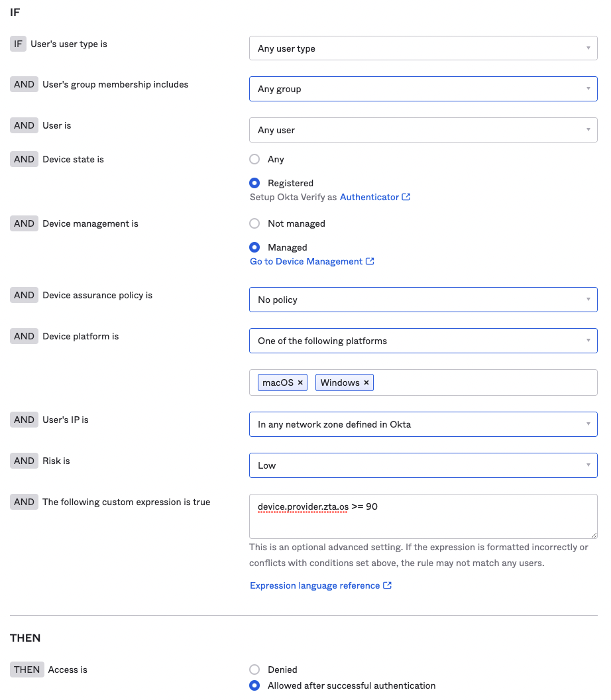The height and width of the screenshot is (700, 611).
Task: Select the Managed radio button
Action: [x=254, y=247]
